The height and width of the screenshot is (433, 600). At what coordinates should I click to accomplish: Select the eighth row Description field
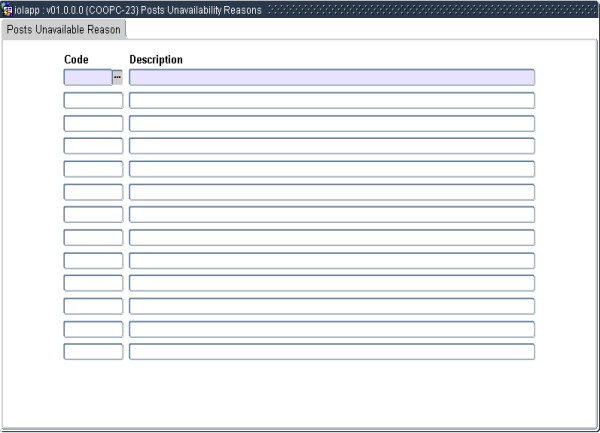331,237
